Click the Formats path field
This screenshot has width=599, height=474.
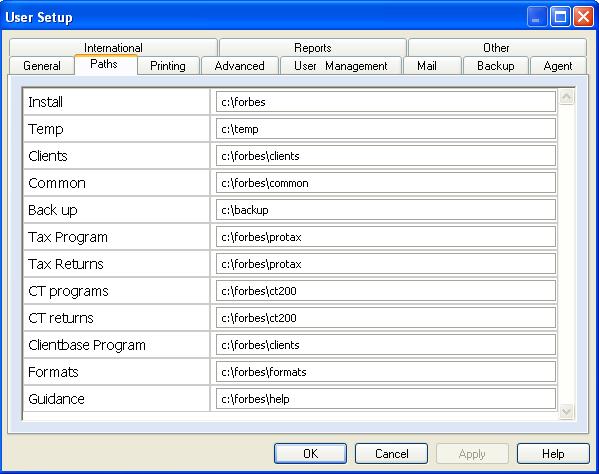coord(386,372)
